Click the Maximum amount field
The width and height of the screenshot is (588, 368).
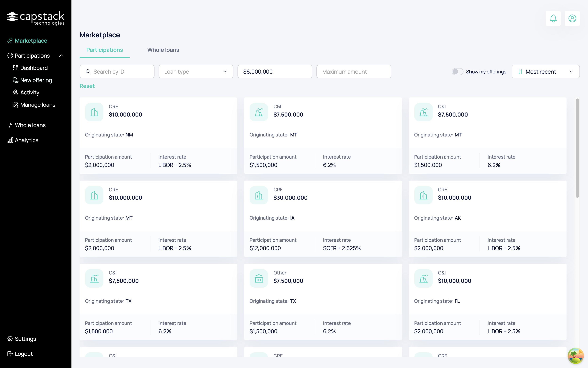click(354, 72)
